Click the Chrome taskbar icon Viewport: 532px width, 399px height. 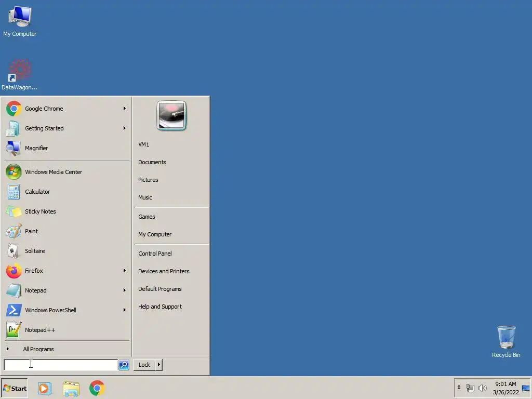[x=97, y=388]
